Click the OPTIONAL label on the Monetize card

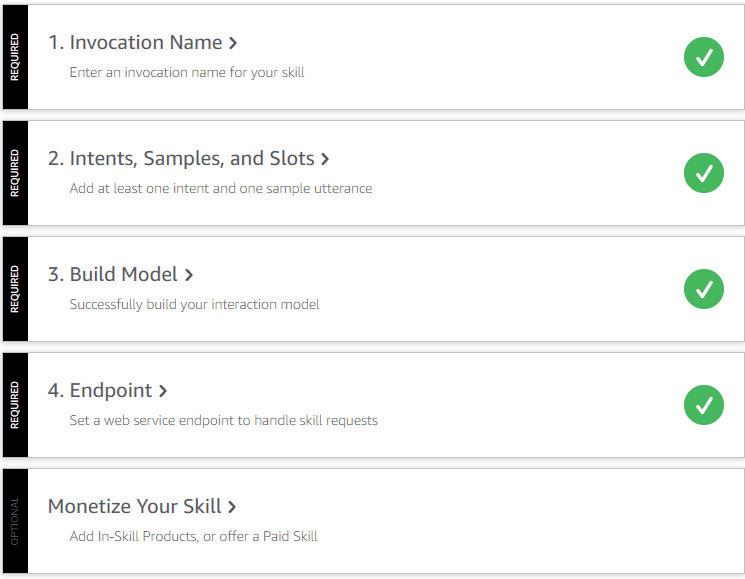click(x=14, y=521)
